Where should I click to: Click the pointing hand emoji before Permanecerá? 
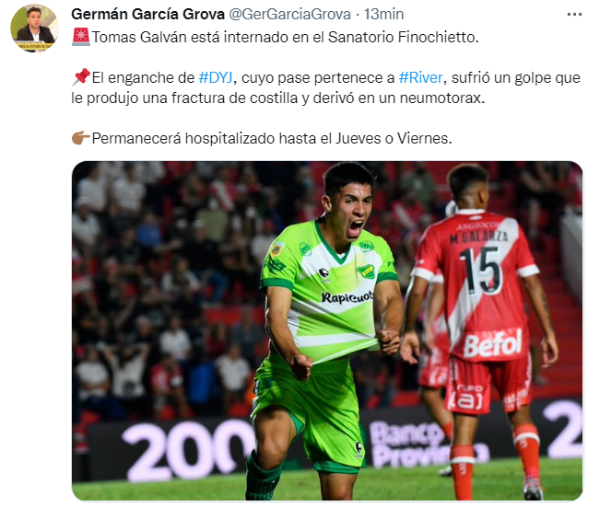pyautogui.click(x=81, y=138)
